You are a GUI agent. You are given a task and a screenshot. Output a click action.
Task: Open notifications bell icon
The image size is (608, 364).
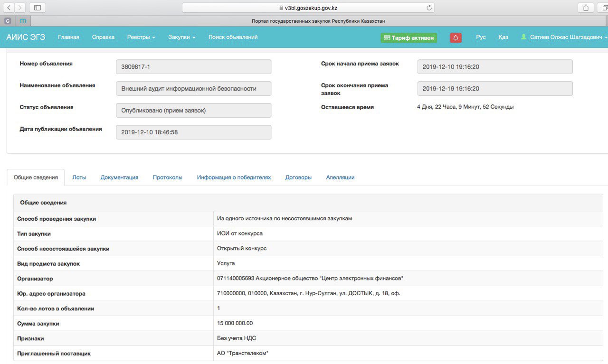click(456, 37)
